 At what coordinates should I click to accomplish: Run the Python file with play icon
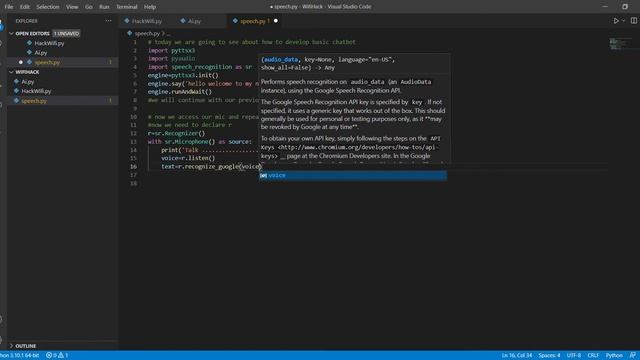(x=616, y=20)
